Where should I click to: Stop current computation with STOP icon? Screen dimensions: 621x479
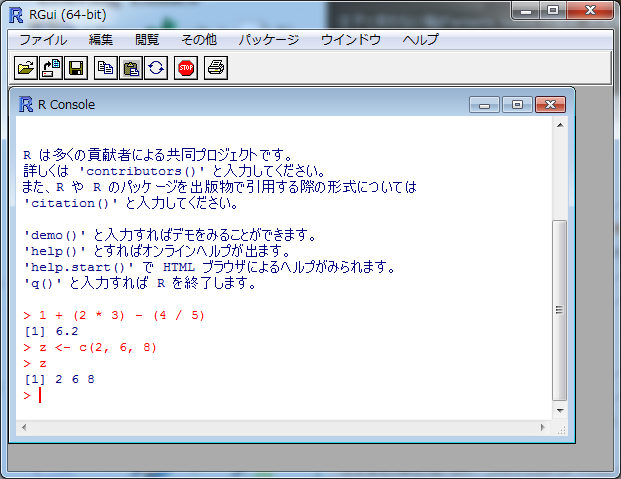[x=186, y=68]
